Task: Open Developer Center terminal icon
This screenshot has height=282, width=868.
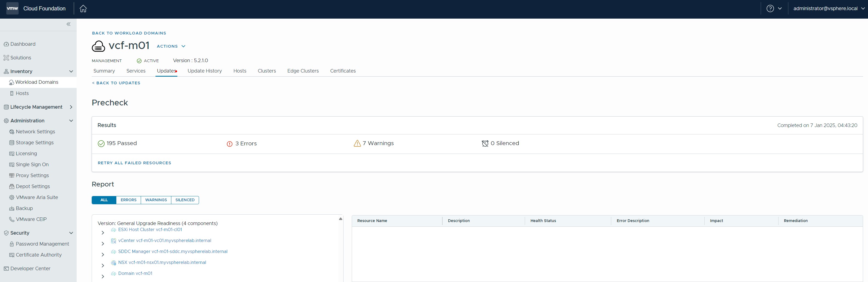Action: (x=6, y=269)
